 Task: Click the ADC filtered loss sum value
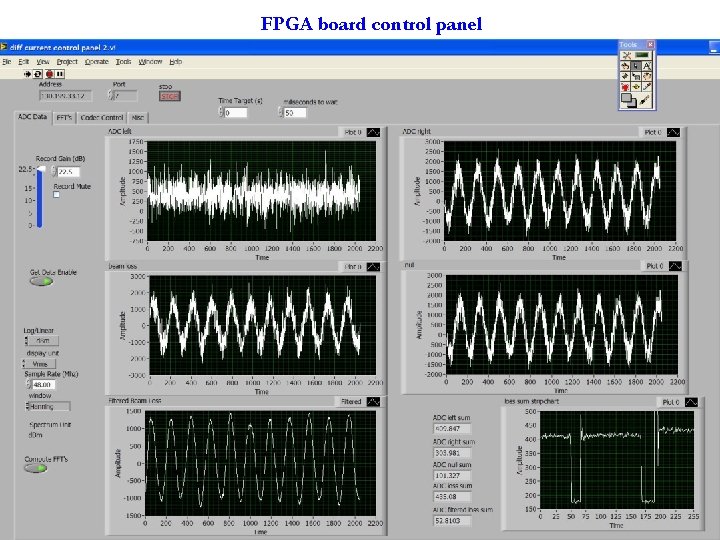[x=452, y=521]
